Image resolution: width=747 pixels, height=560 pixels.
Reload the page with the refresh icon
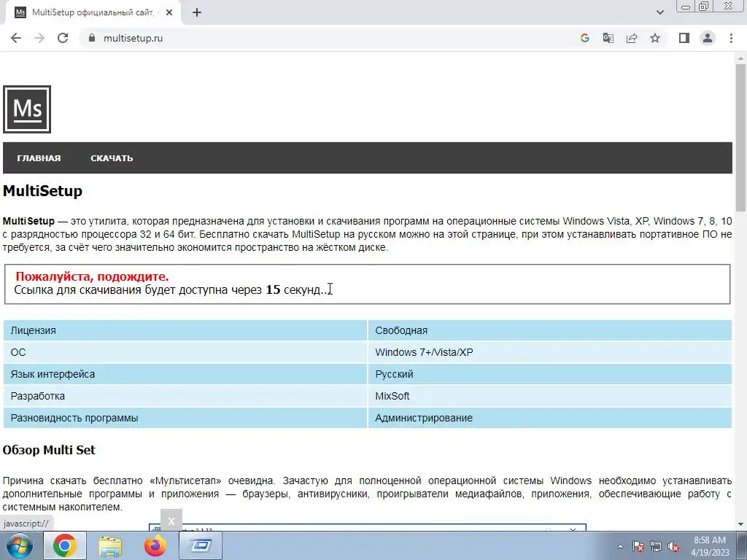(x=63, y=38)
